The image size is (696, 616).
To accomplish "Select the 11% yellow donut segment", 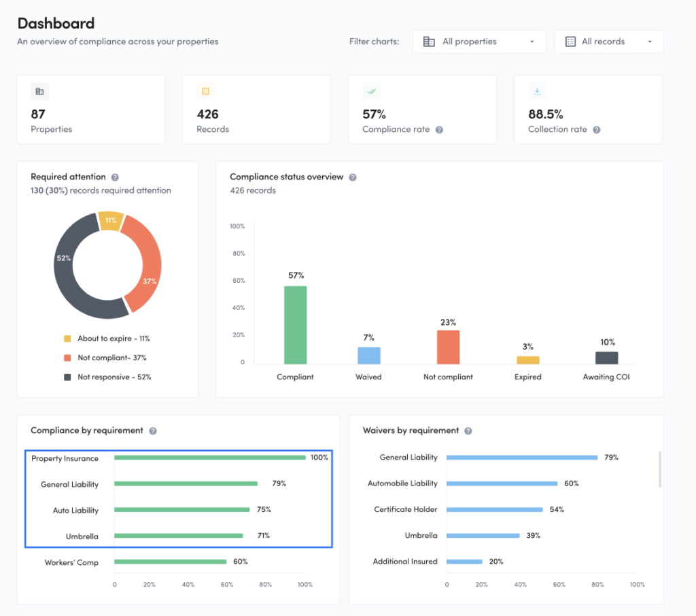I will pyautogui.click(x=111, y=220).
